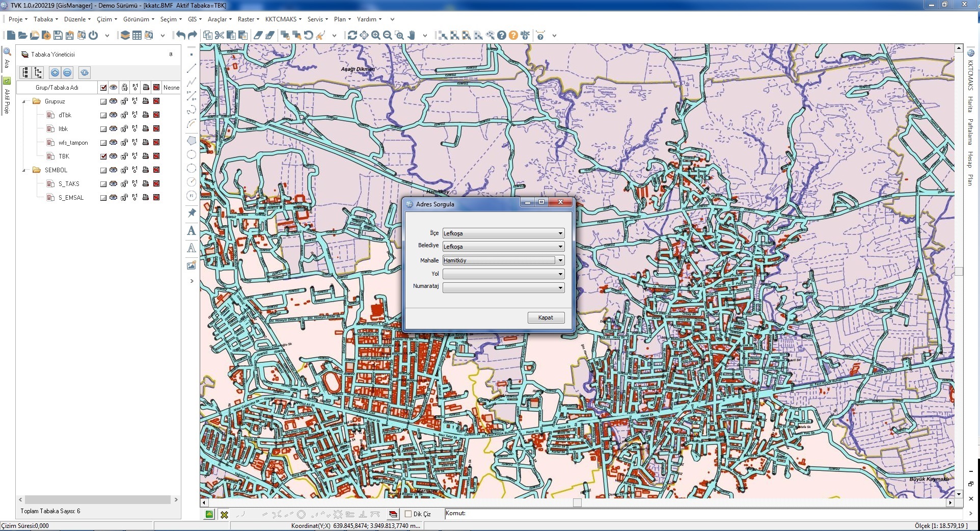Open the Düzenle menu

pos(77,19)
